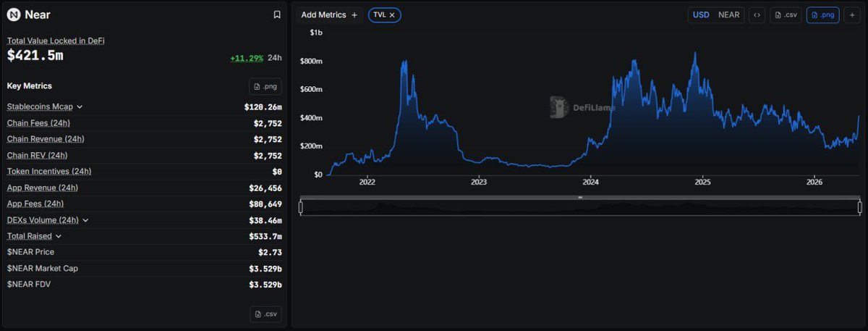Click the Key Metrics heading
The width and height of the screenshot is (868, 331).
[x=30, y=85]
